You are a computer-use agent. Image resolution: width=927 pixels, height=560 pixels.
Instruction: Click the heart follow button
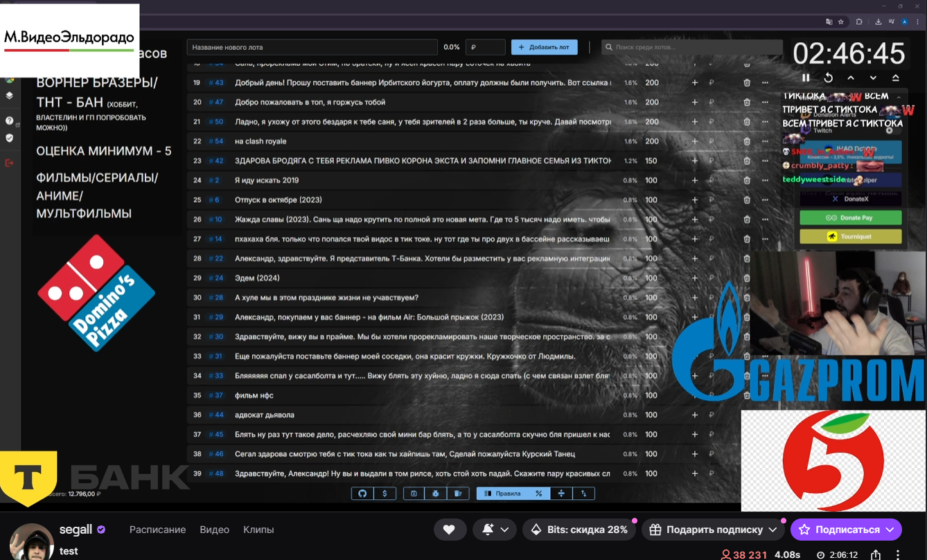click(x=450, y=530)
